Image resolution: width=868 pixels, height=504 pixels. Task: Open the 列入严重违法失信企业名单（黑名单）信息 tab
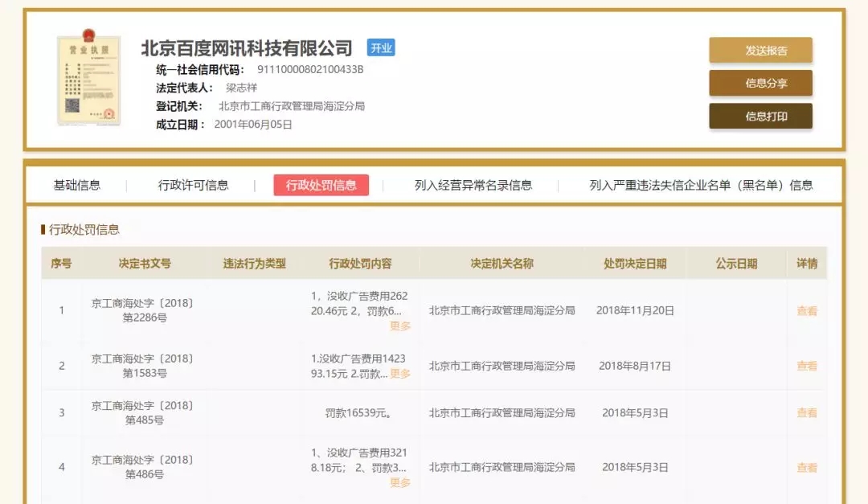[701, 185]
